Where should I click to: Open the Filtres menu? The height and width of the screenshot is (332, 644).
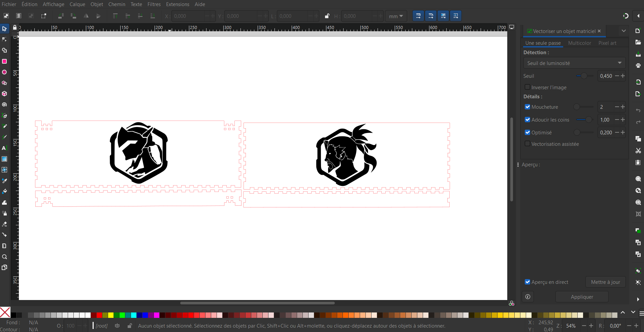coord(154,4)
